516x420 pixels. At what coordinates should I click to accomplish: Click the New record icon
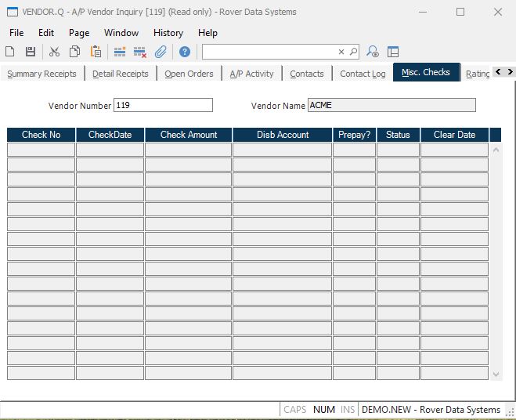point(10,52)
